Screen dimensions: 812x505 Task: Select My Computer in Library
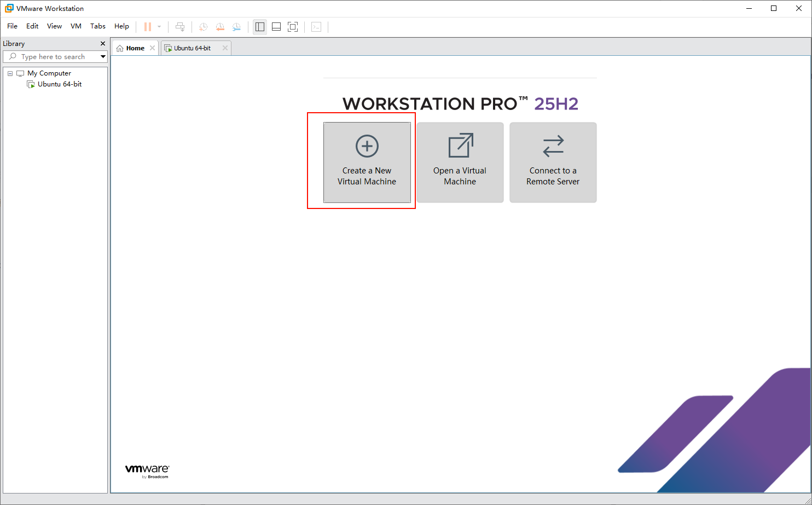pos(49,73)
